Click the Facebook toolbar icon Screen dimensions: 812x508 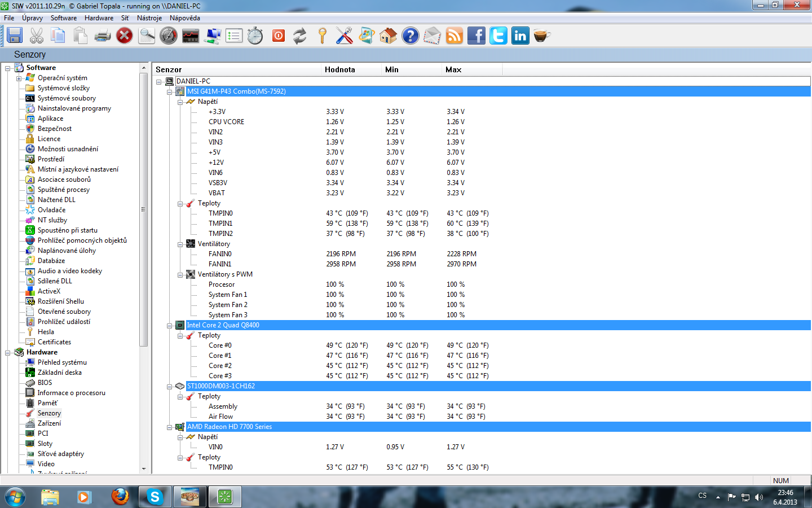pyautogui.click(x=476, y=36)
